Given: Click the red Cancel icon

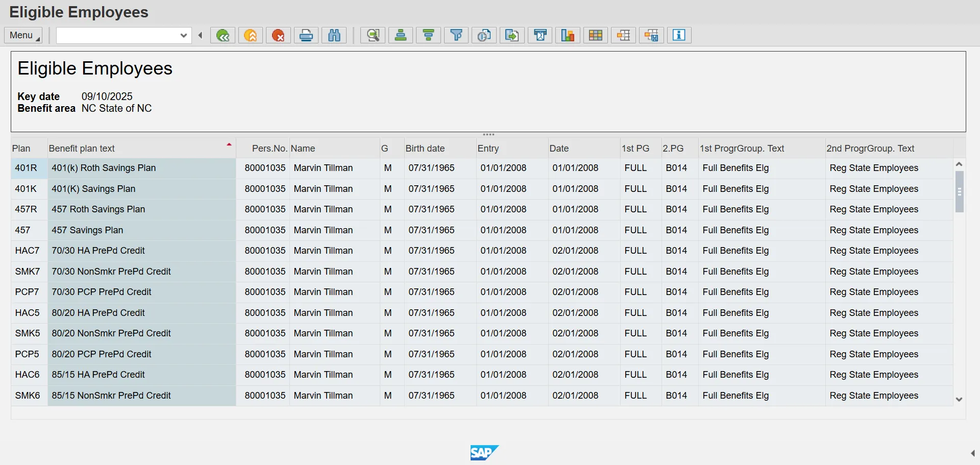Looking at the screenshot, I should click(278, 35).
